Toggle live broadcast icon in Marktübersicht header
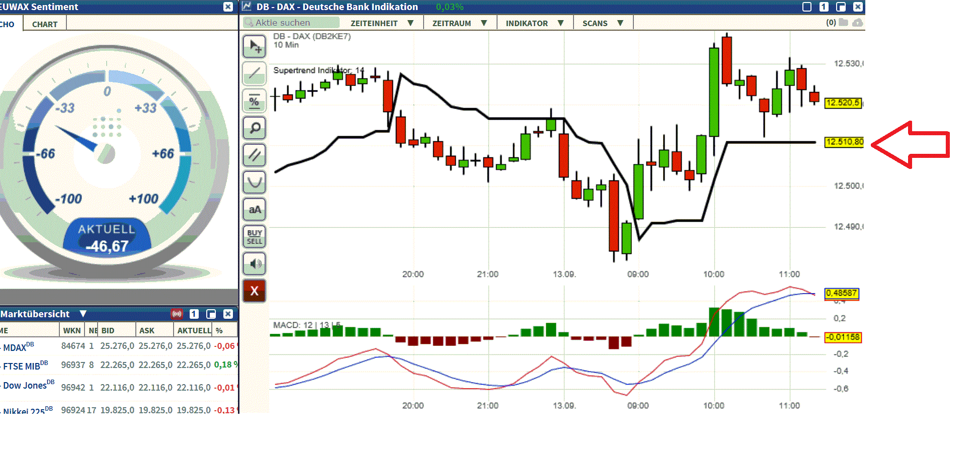This screenshot has height=454, width=980. coord(177,314)
